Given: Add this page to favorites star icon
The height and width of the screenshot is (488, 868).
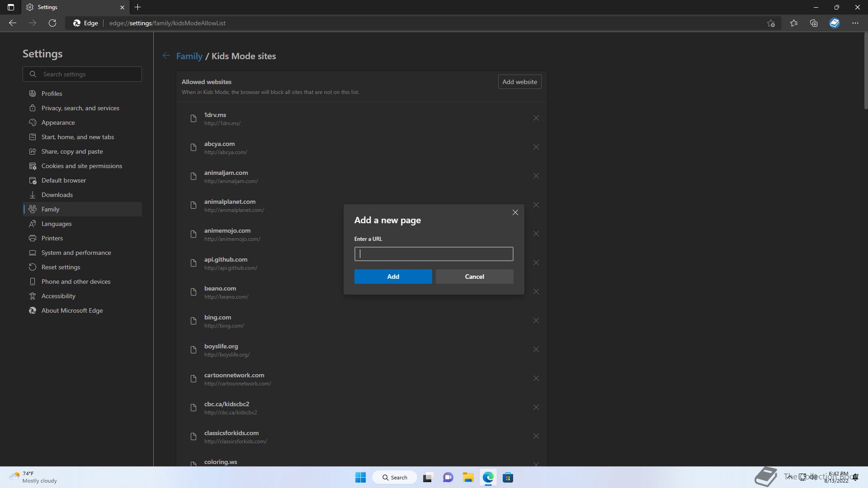Looking at the screenshot, I should 771,23.
